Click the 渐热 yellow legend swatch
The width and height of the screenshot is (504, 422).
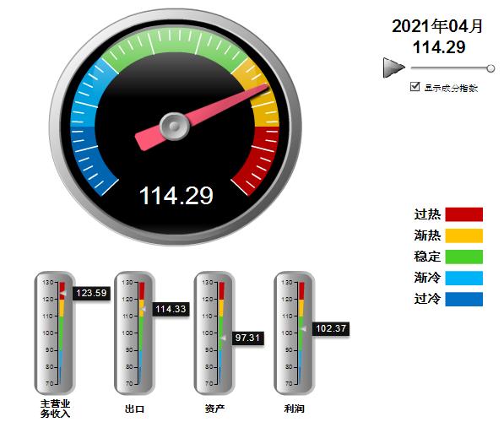(463, 235)
